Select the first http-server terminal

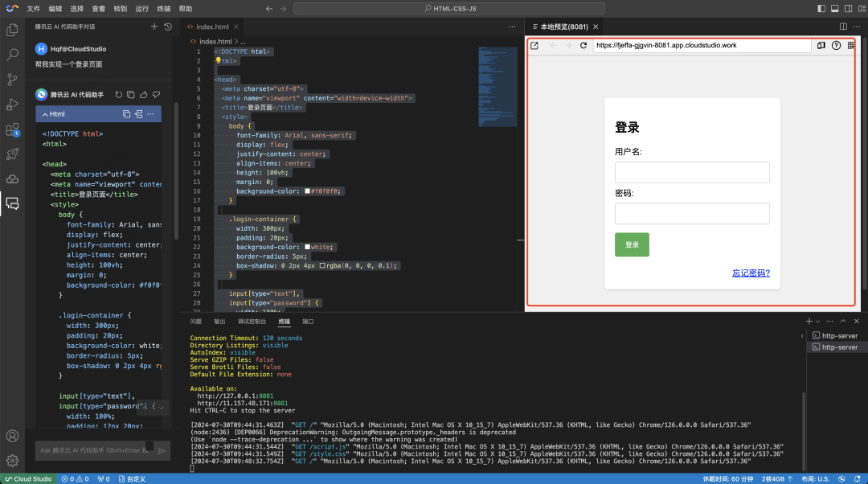tap(835, 335)
